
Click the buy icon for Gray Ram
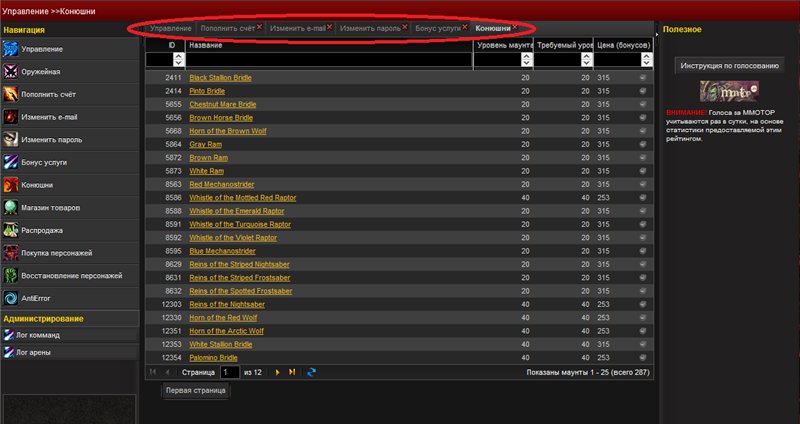(643, 144)
